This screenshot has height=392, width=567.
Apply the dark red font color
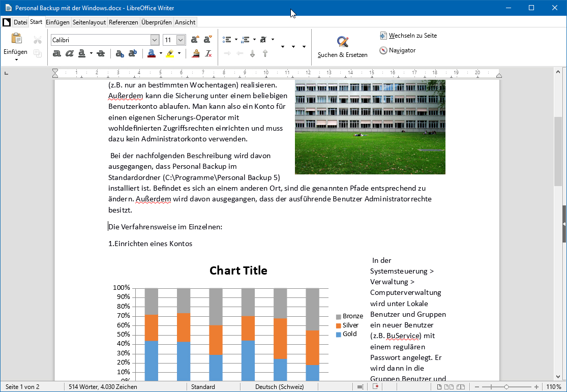152,53
